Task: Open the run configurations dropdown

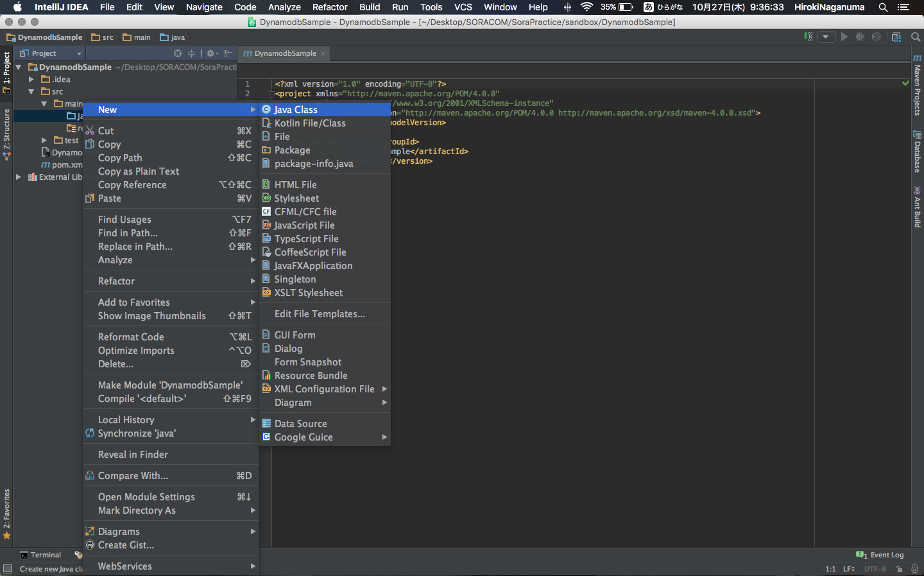Action: (826, 37)
